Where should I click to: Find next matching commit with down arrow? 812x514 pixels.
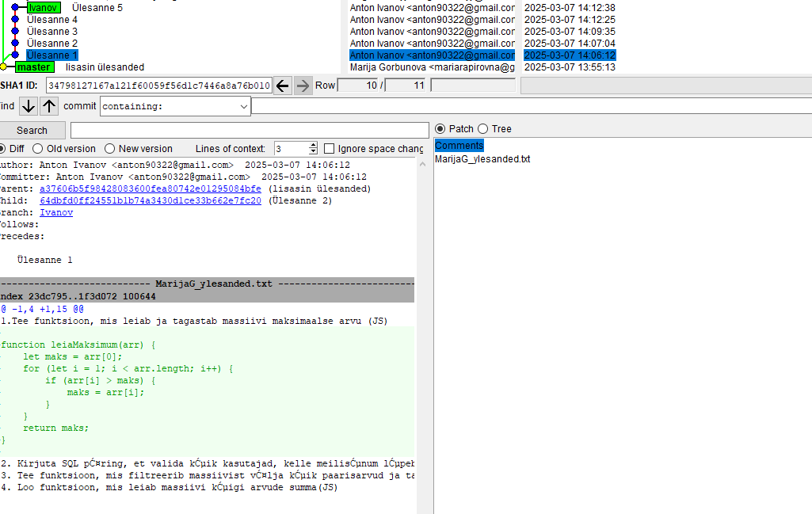coord(29,106)
